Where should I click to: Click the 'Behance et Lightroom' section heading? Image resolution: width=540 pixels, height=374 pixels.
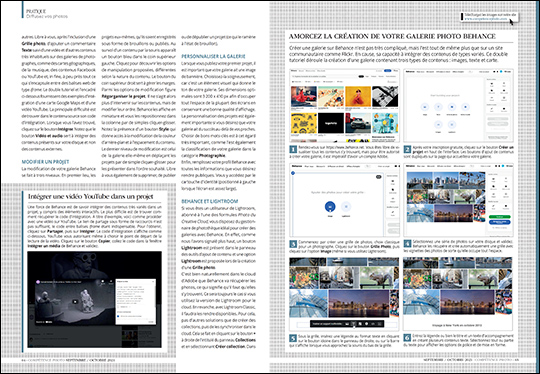[210, 201]
